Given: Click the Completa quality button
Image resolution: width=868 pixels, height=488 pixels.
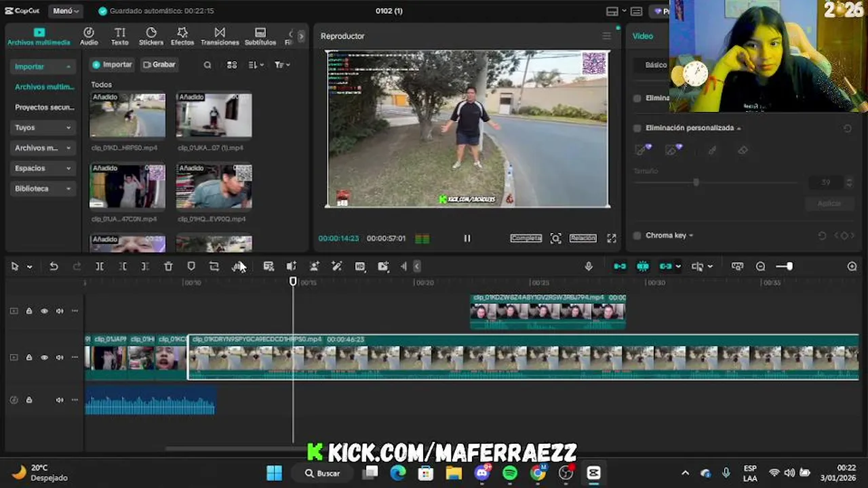Looking at the screenshot, I should (x=526, y=238).
